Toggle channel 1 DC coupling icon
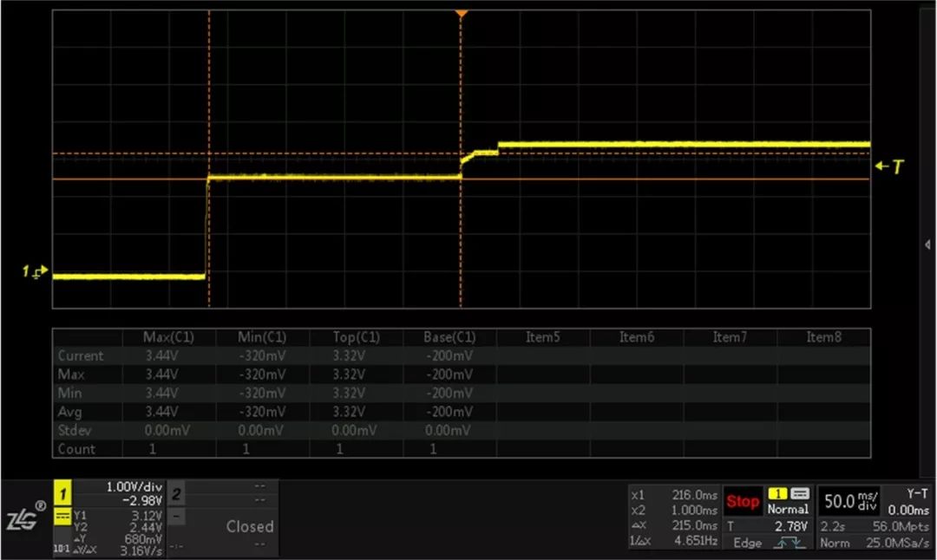 [x=62, y=517]
